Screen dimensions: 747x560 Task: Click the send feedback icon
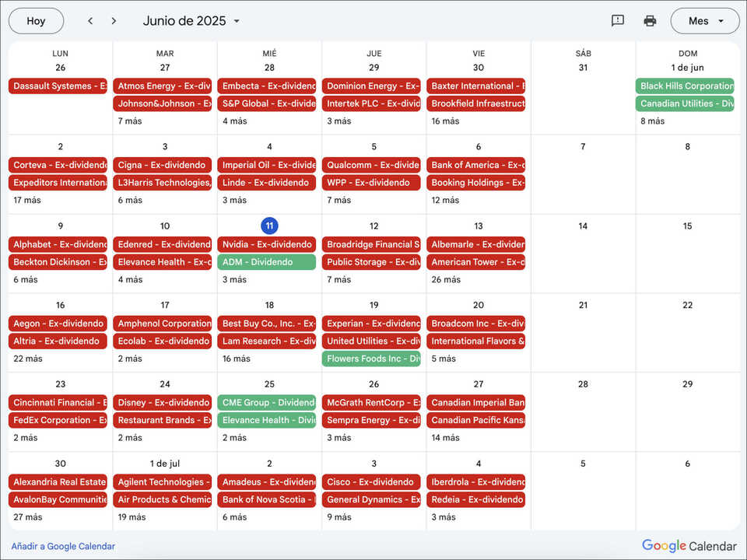click(617, 20)
